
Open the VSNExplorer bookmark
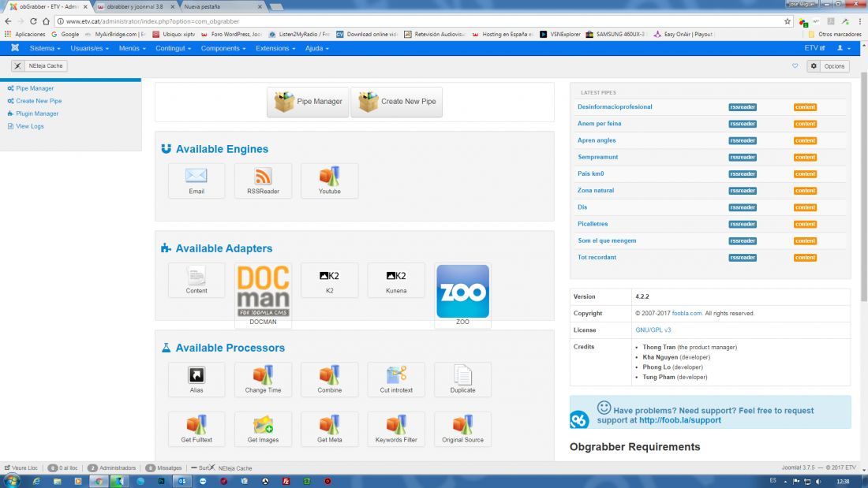(560, 35)
